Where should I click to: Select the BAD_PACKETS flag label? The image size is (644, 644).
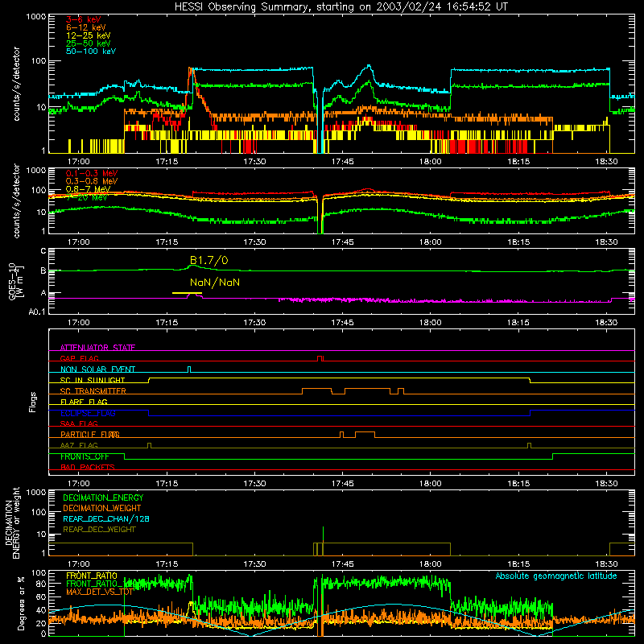(x=88, y=467)
